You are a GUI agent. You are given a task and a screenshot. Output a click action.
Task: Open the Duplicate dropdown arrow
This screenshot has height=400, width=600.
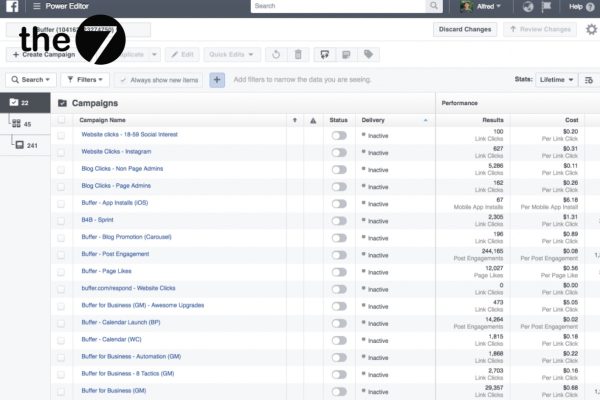point(154,54)
